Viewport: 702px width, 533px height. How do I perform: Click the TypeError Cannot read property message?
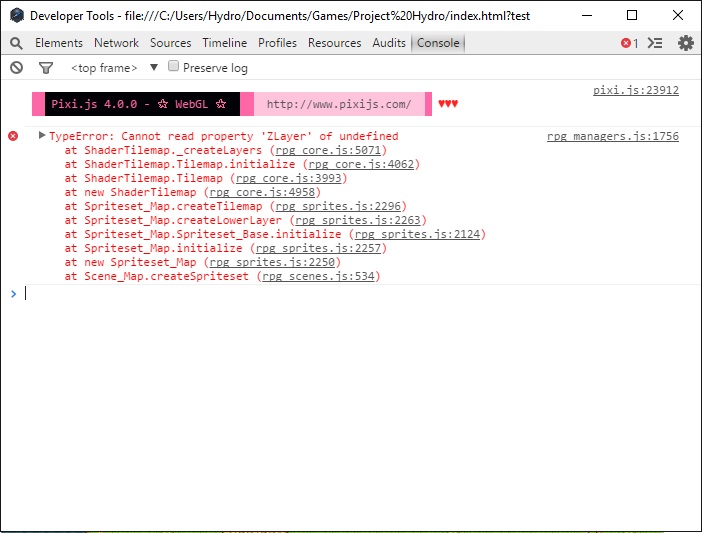coord(223,136)
